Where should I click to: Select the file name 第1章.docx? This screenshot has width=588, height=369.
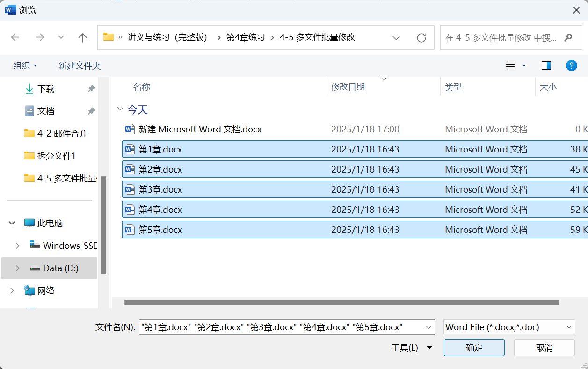(160, 149)
